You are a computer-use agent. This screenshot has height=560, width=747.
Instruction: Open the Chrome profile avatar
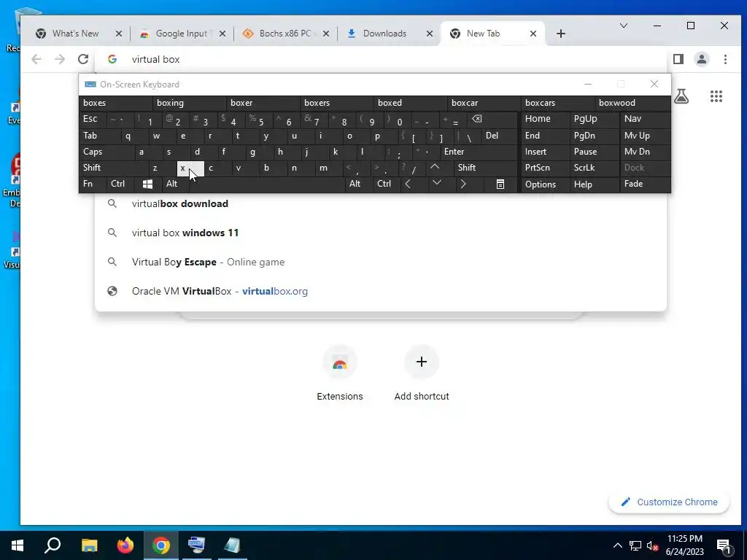tap(701, 59)
